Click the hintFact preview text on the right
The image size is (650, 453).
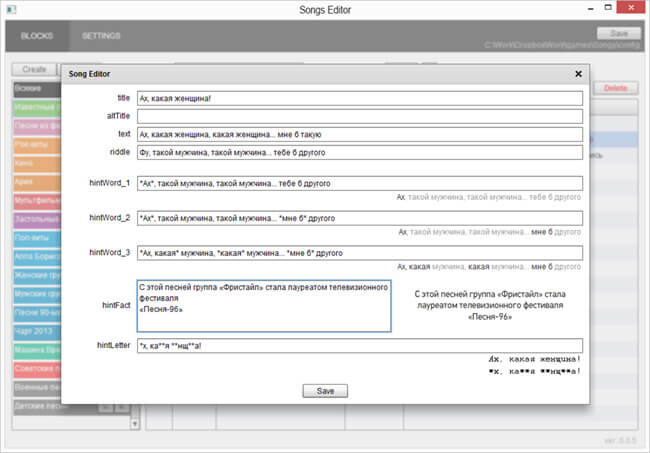coord(490,305)
